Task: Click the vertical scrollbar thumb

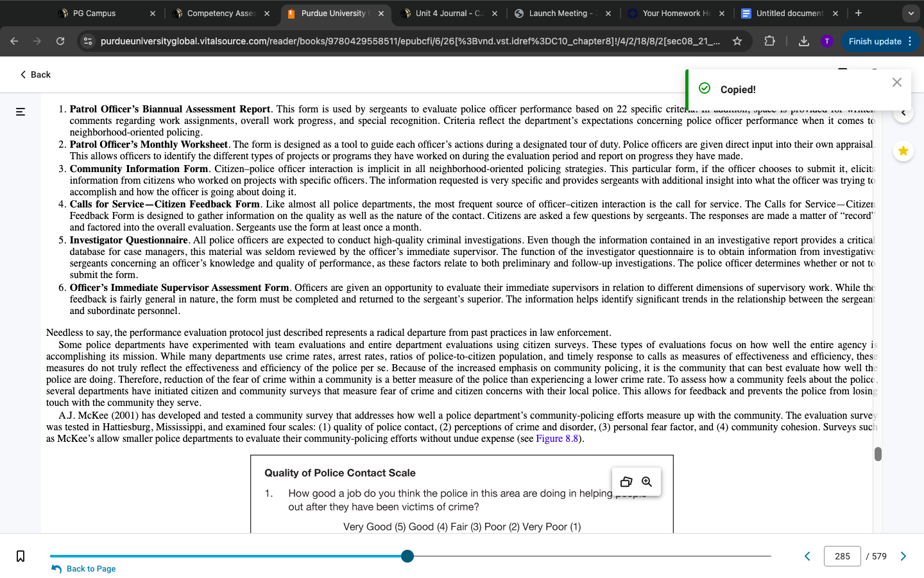Action: tap(878, 454)
